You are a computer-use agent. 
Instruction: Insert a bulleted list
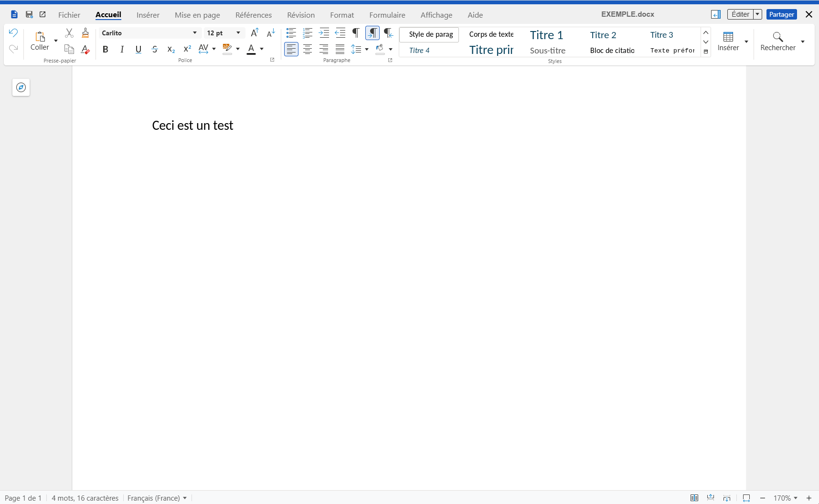[291, 33]
